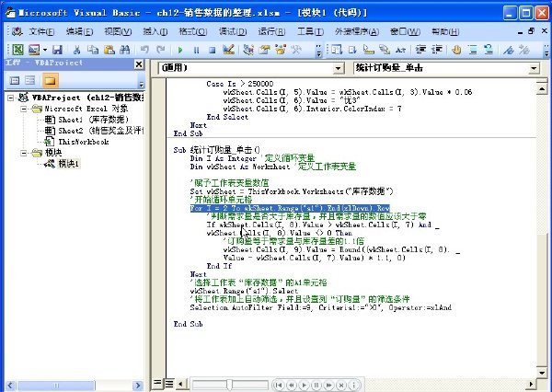Click the player's play button
This screenshot has width=552, height=392.
point(305,385)
